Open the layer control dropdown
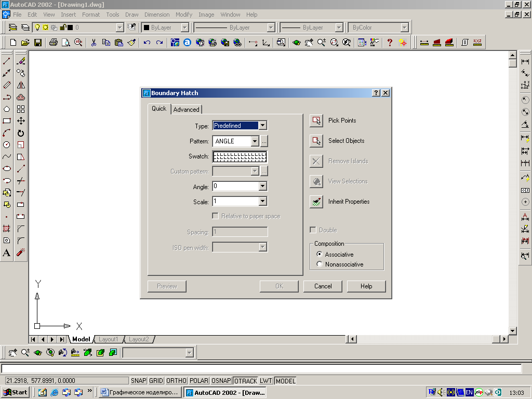Screen dimensions: 532x399 (120, 28)
